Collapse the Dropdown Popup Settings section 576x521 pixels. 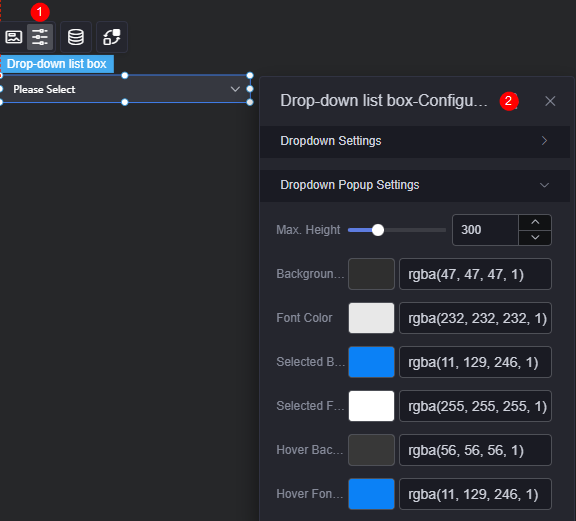(x=415, y=185)
